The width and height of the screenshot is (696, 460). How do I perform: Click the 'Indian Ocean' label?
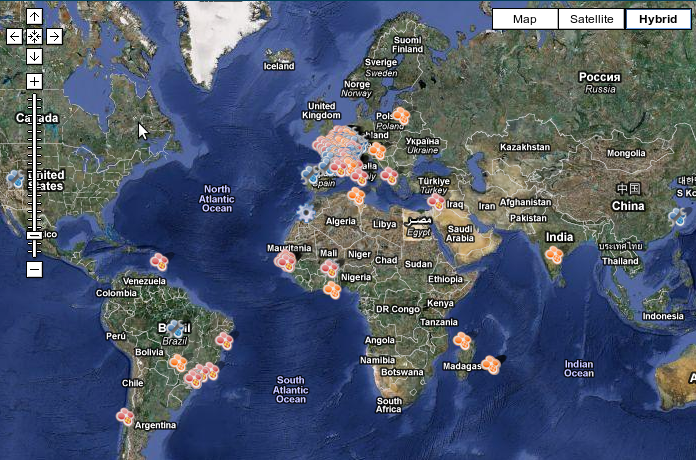[579, 369]
